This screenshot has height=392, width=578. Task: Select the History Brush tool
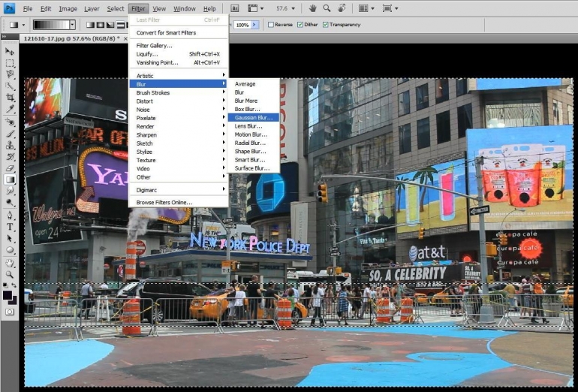[10, 156]
